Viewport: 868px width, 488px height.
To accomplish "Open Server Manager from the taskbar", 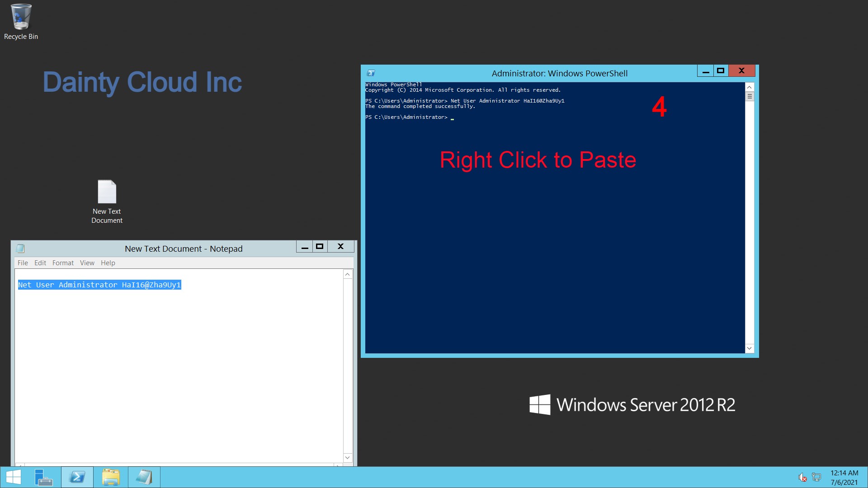I will click(43, 477).
